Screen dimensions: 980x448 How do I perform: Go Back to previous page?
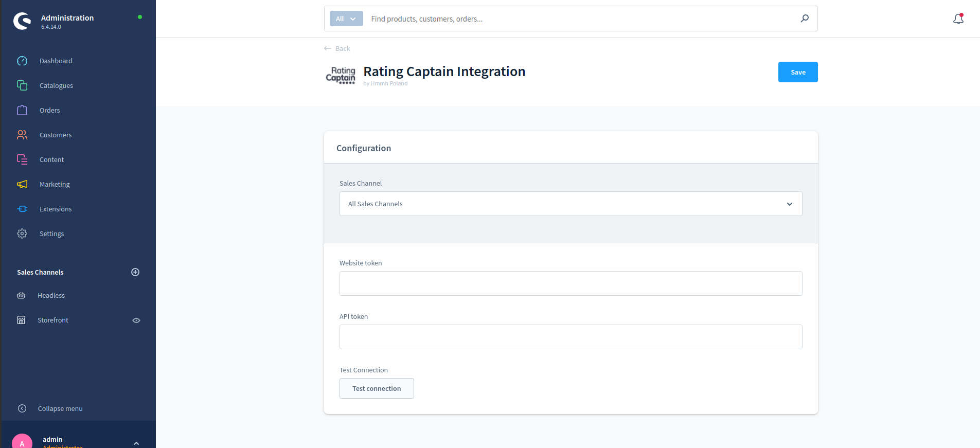click(343, 48)
